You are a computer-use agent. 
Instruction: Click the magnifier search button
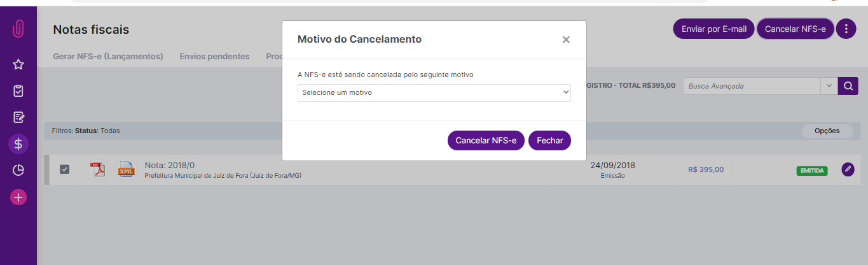[848, 86]
